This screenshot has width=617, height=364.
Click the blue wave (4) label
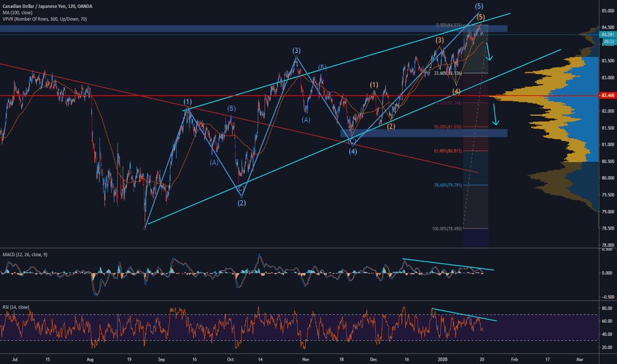[354, 151]
